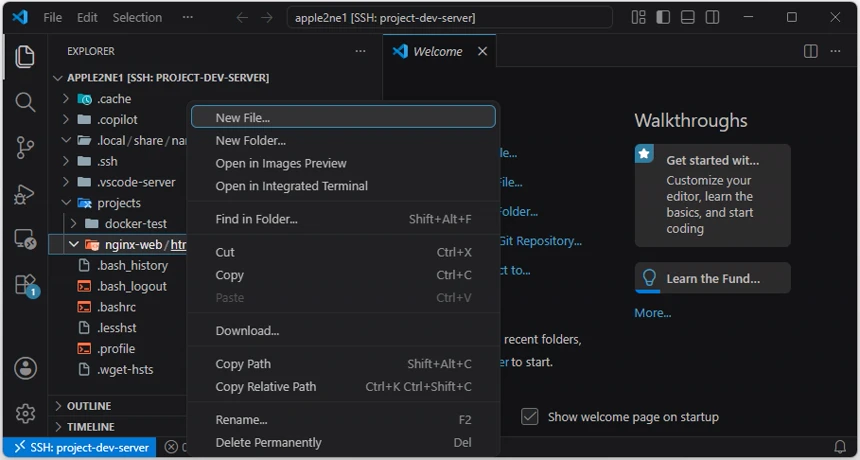
Task: Open the Selection menu
Action: coord(137,18)
